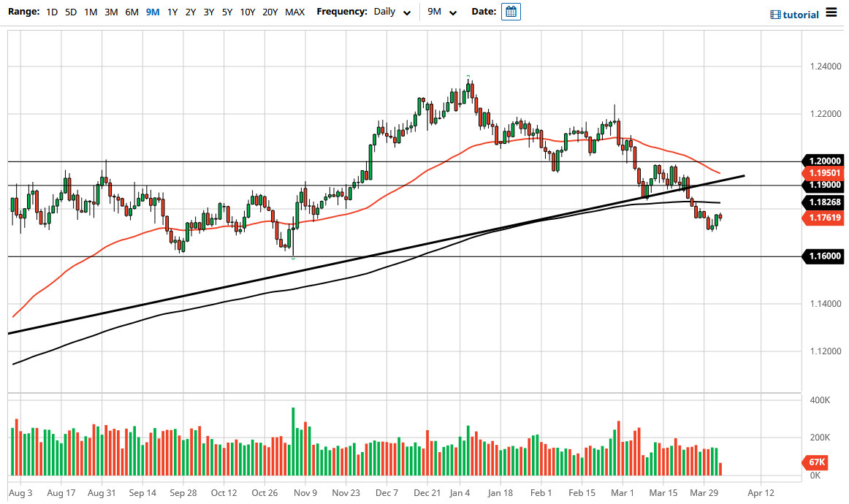Click the Aug 17 date label

click(x=61, y=492)
